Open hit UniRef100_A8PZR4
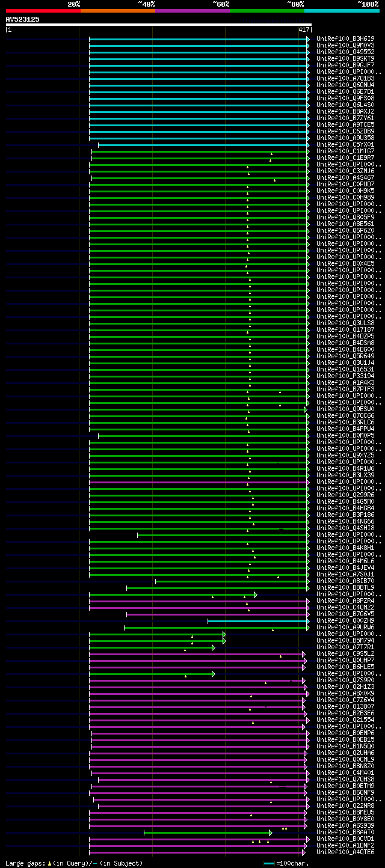 coord(345,601)
